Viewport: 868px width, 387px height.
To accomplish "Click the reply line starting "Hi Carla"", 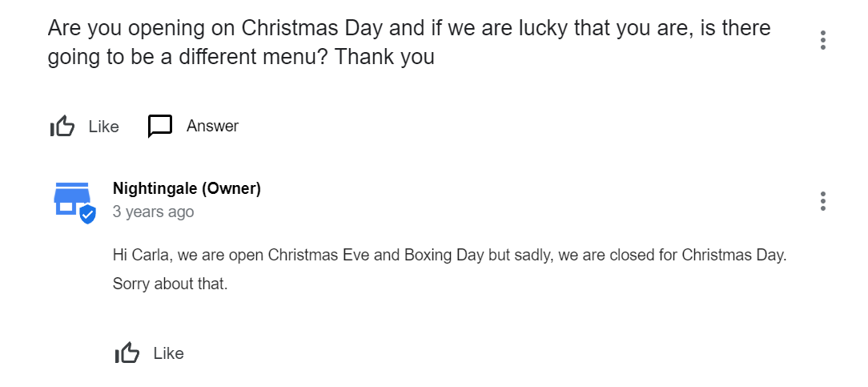I will tap(450, 256).
